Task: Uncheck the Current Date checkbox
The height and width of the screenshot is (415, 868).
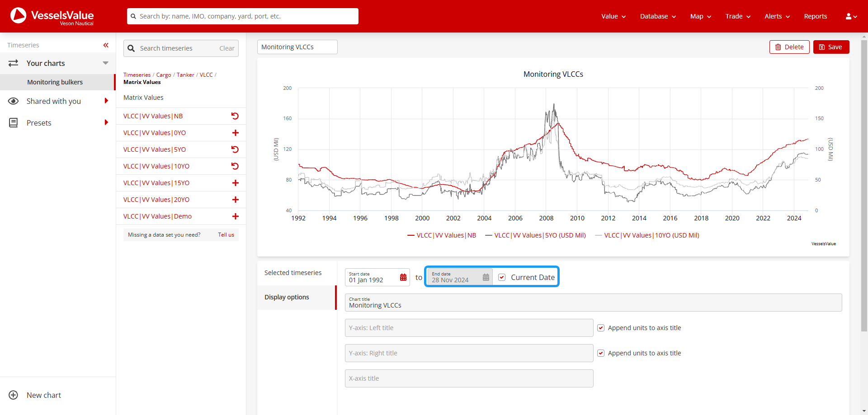Action: tap(502, 277)
